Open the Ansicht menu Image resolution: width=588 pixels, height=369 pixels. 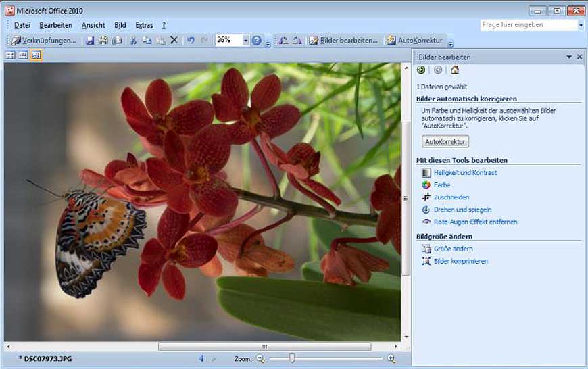point(93,25)
